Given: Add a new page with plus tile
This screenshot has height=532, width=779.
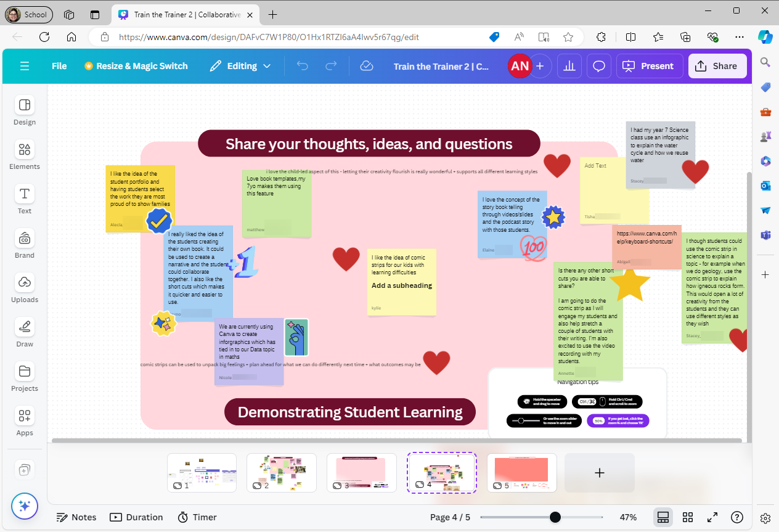Looking at the screenshot, I should [600, 473].
